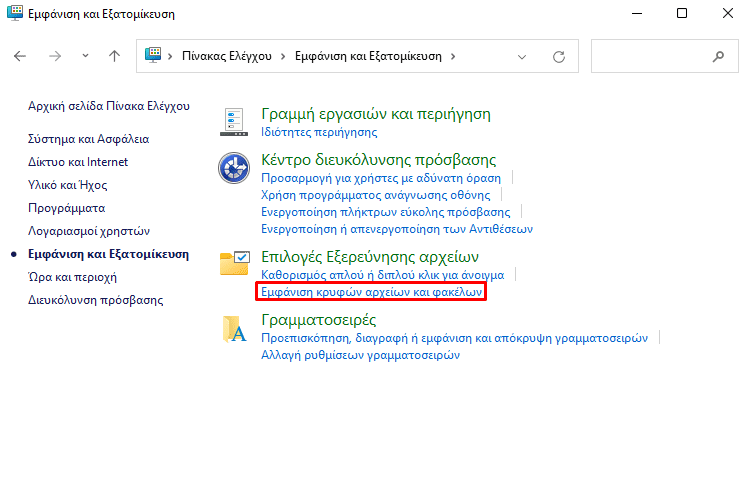
Task: Open recent locations dropdown arrow
Action: [x=85, y=56]
